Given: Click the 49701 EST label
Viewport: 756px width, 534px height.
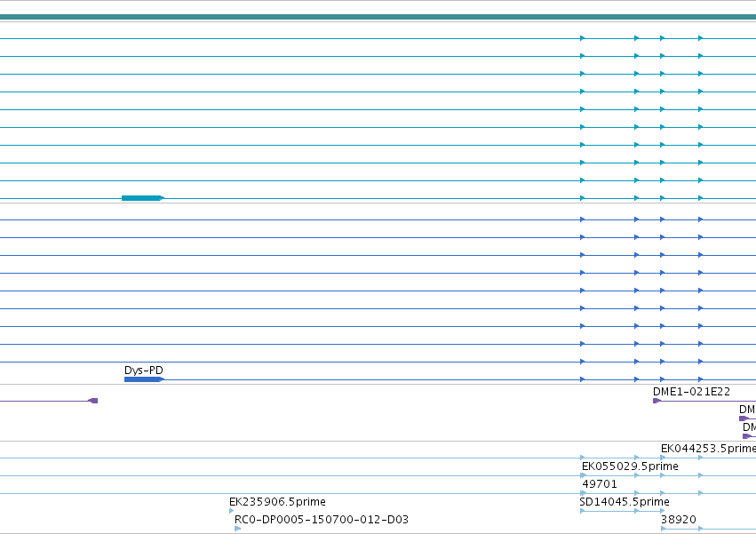Looking at the screenshot, I should point(600,484).
